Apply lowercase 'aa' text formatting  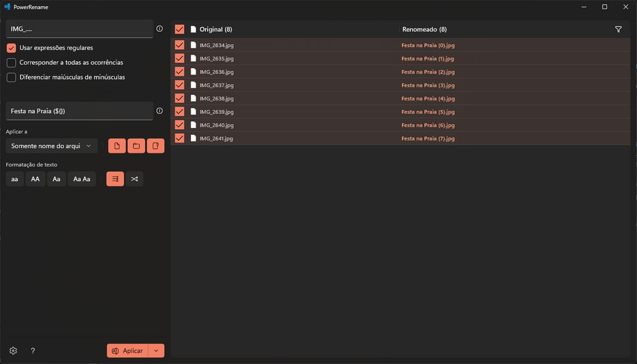[15, 179]
